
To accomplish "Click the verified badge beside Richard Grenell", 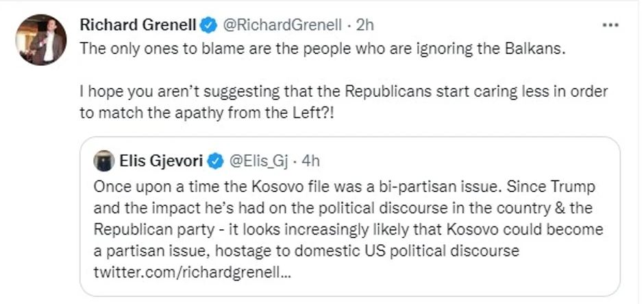I will (208, 25).
